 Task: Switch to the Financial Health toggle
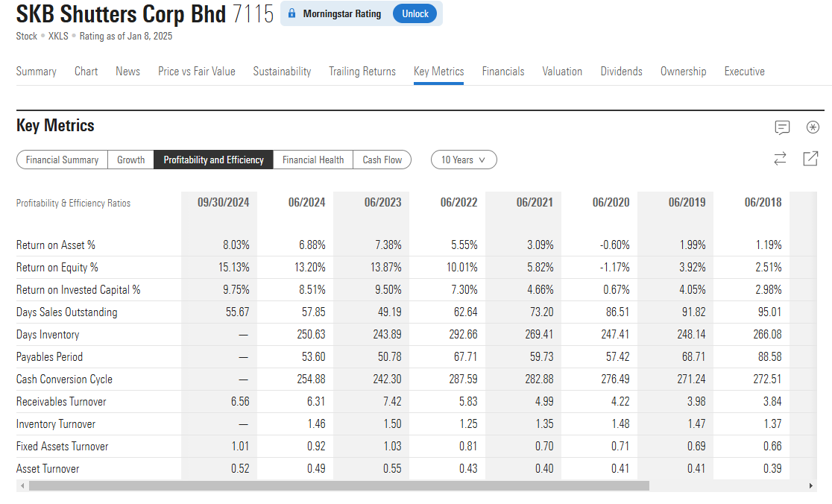(313, 160)
